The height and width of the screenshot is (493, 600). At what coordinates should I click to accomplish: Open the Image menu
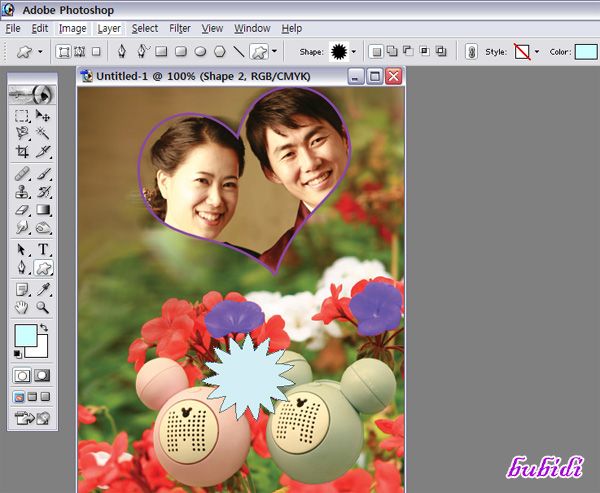coord(72,29)
